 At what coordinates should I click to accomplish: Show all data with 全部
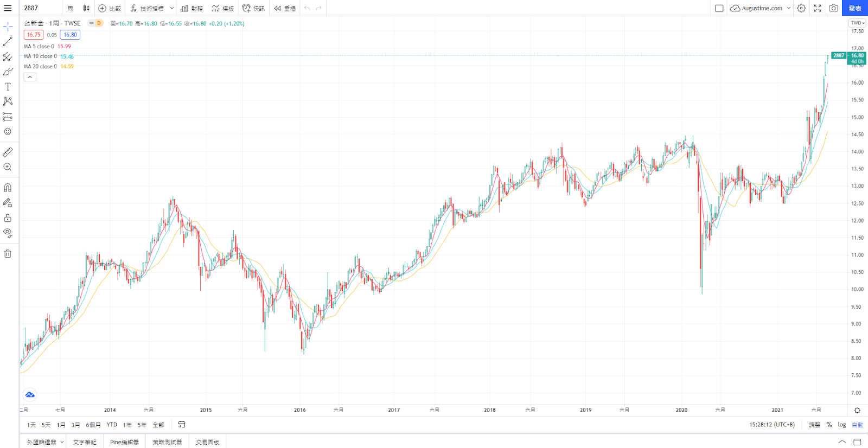(158, 425)
